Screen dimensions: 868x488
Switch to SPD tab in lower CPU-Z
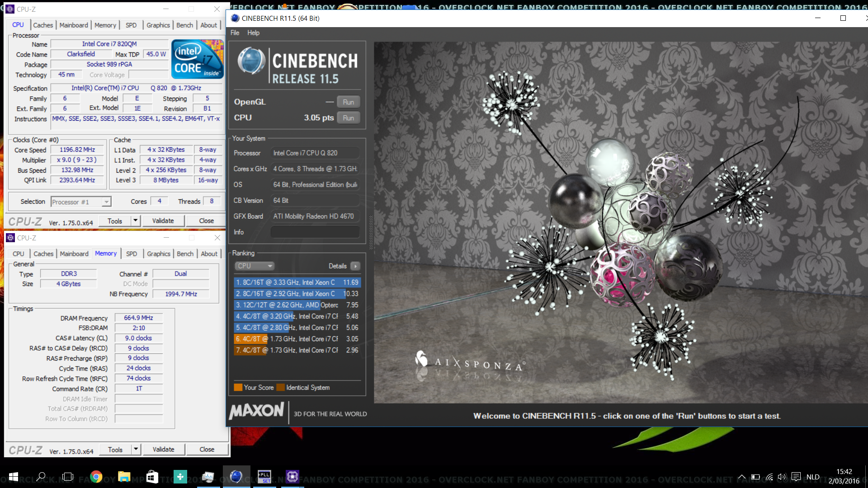click(x=132, y=254)
